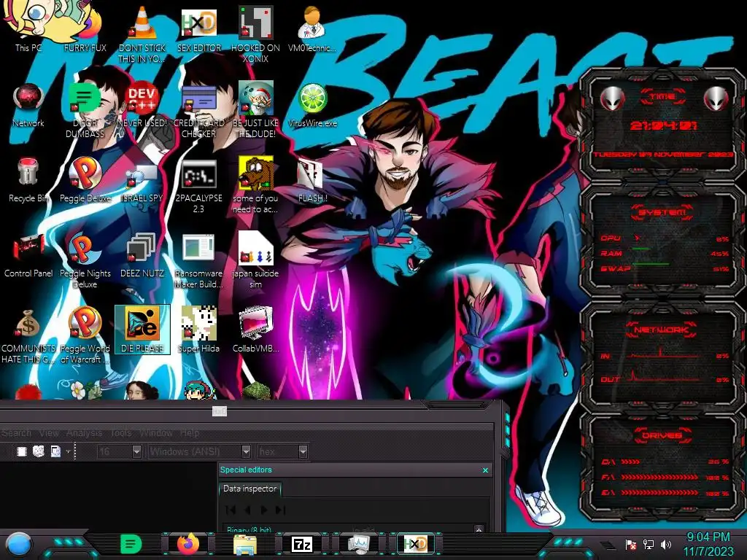Open the dog icon 'some of you need to ac...'
Viewport: 747px width, 560px height.
(x=255, y=183)
